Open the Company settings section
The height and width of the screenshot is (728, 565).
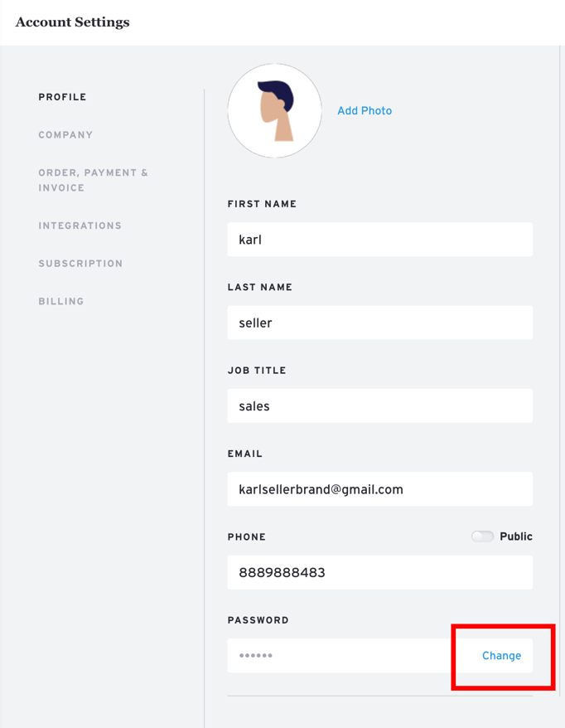(65, 135)
